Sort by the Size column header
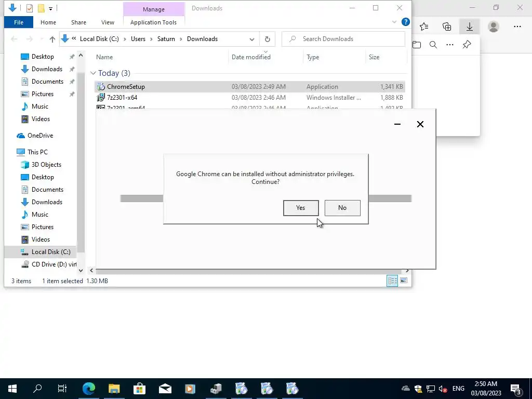The image size is (532, 399). (x=374, y=57)
